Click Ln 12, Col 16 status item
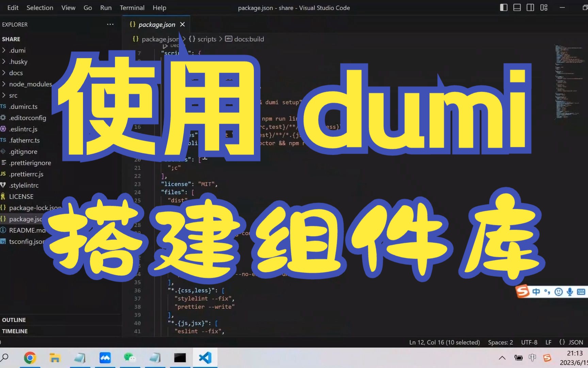The image size is (588, 368). 444,342
